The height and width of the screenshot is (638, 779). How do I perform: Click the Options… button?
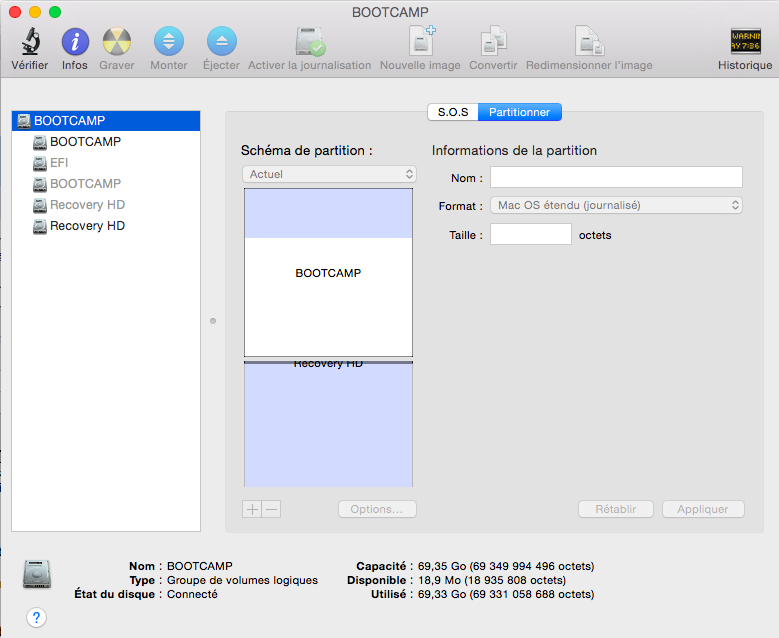click(x=377, y=509)
